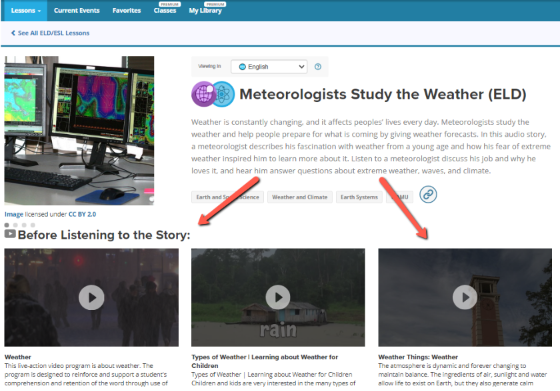The height and width of the screenshot is (391, 560).
Task: Select the second image carousel dot
Action: [15, 225]
